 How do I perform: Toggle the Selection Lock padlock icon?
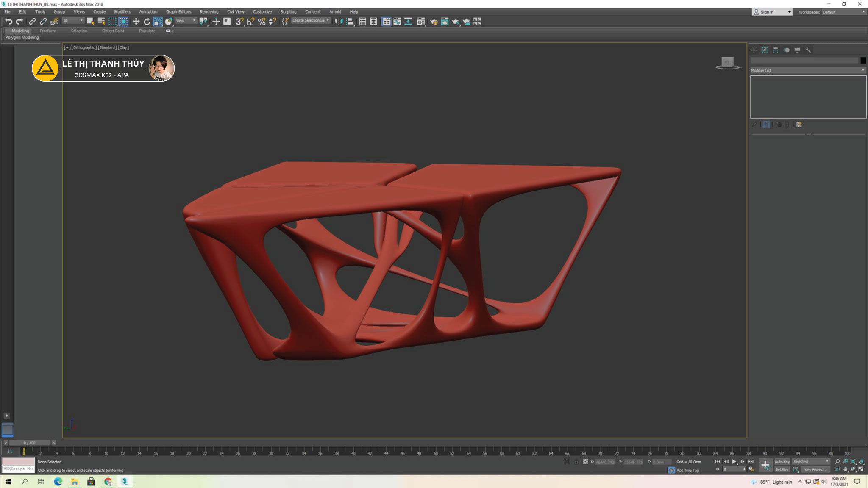point(576,462)
